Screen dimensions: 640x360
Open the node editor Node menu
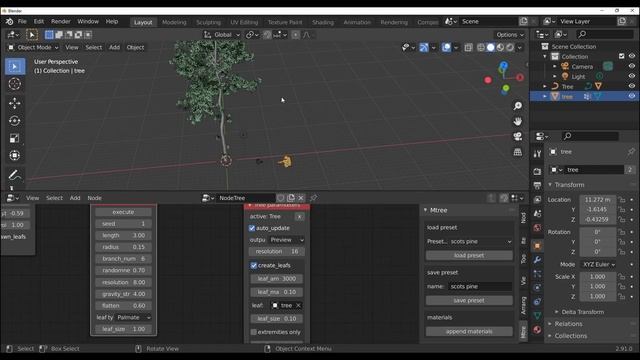(x=95, y=198)
